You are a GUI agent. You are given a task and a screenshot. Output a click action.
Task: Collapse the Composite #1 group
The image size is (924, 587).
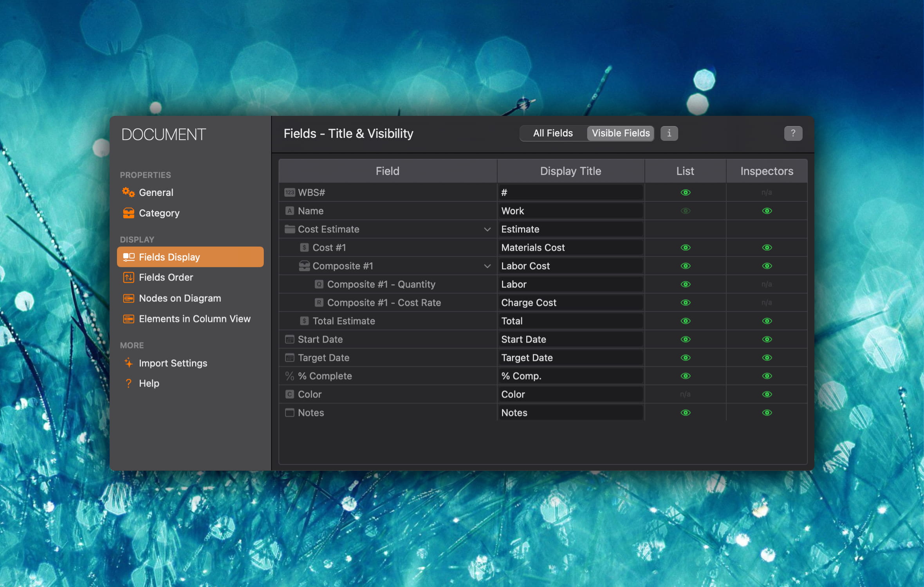pos(487,266)
